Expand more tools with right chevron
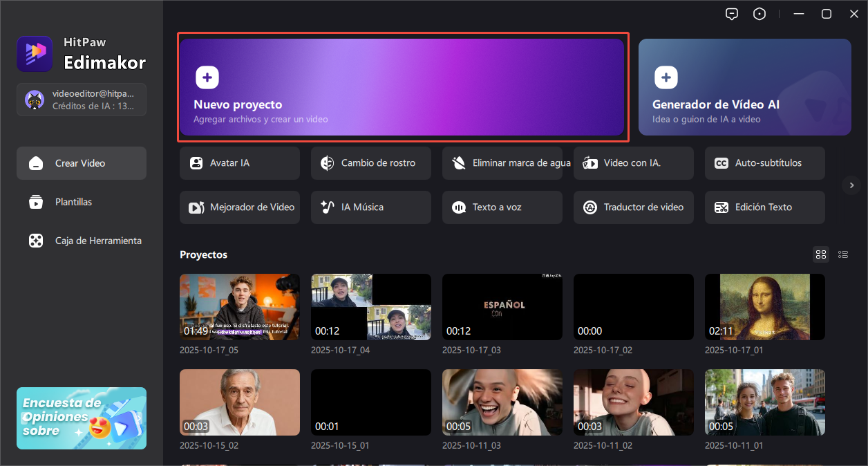The height and width of the screenshot is (466, 868). pyautogui.click(x=851, y=185)
